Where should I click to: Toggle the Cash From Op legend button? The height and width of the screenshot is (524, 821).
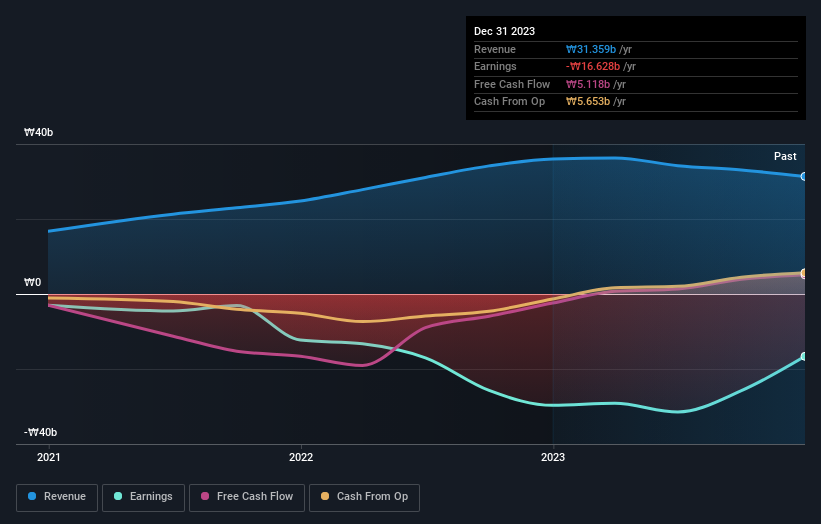tap(364, 497)
